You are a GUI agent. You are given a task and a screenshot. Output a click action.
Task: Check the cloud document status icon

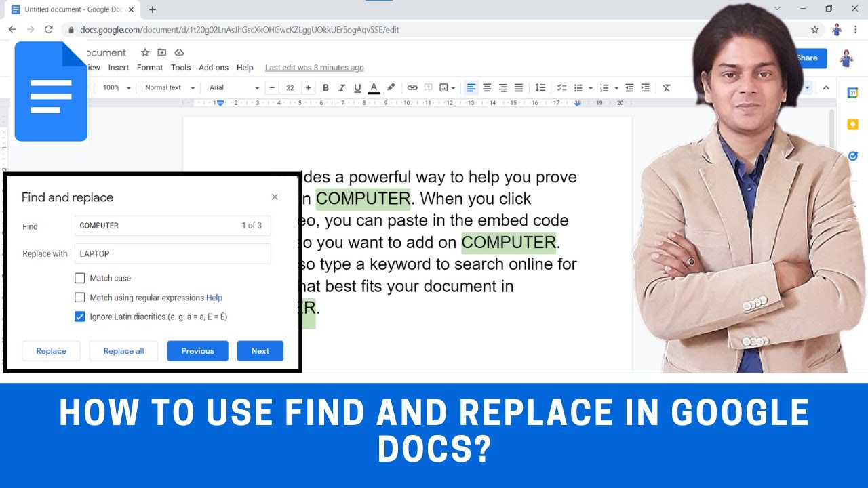(x=179, y=52)
